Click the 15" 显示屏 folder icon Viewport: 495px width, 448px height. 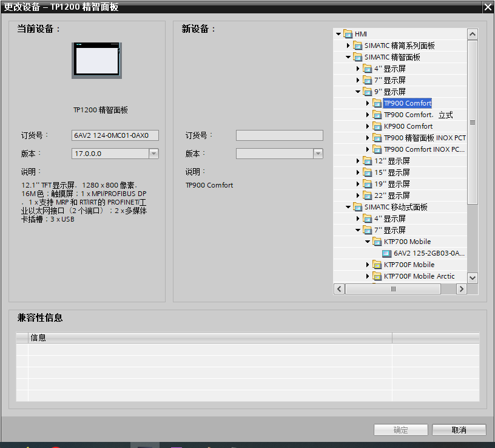368,172
